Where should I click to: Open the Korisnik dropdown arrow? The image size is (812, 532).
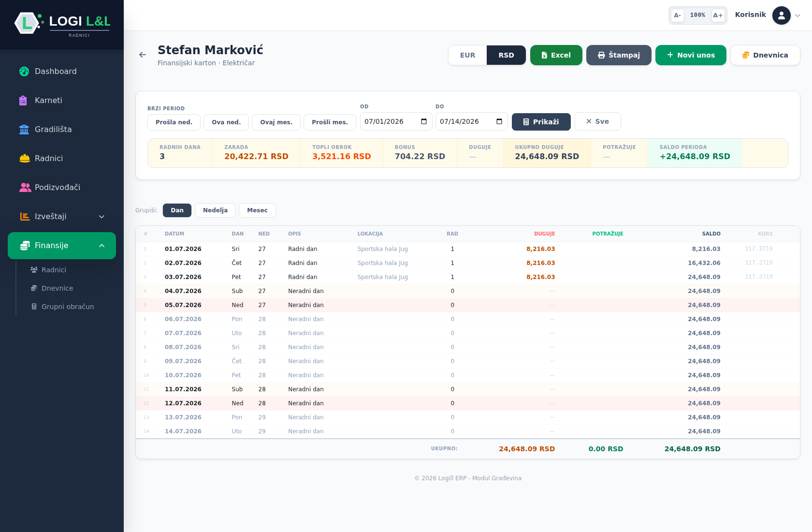pyautogui.click(x=797, y=15)
